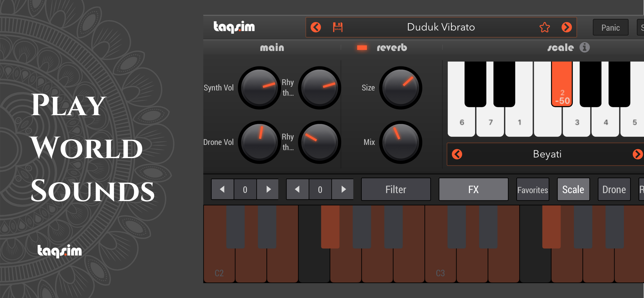Click the first stepper value field
644x298 pixels.
point(245,189)
